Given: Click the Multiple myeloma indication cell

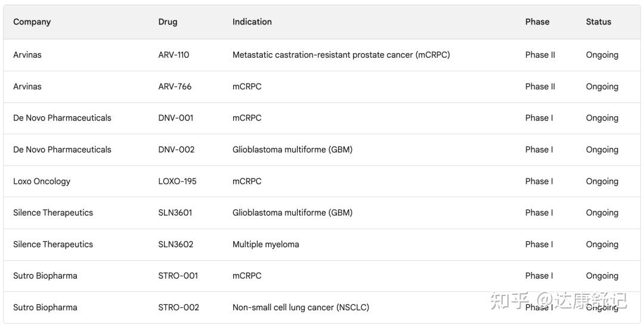Looking at the screenshot, I should coord(266,244).
